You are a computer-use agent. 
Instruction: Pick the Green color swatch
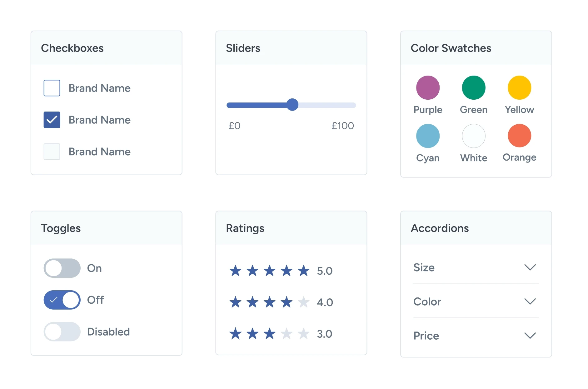pos(474,88)
